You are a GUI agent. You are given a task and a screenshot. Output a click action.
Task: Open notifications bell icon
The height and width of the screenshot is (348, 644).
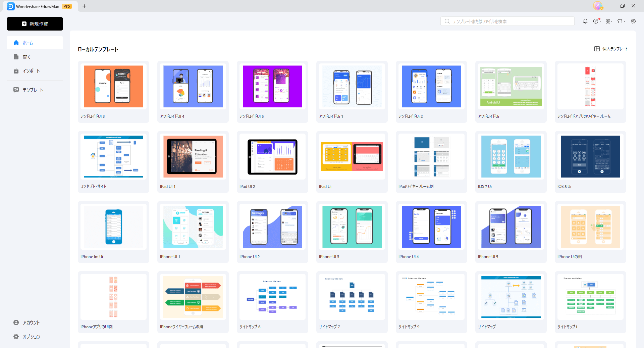pos(585,21)
